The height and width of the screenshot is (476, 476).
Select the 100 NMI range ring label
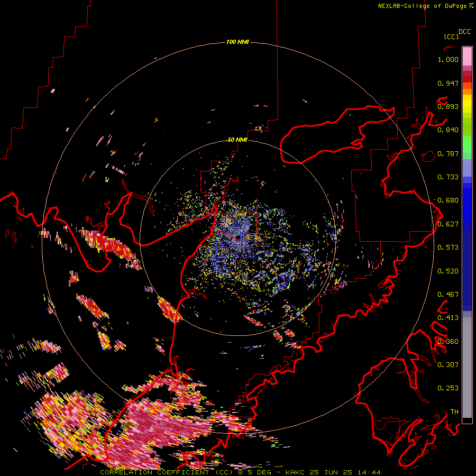tap(237, 42)
